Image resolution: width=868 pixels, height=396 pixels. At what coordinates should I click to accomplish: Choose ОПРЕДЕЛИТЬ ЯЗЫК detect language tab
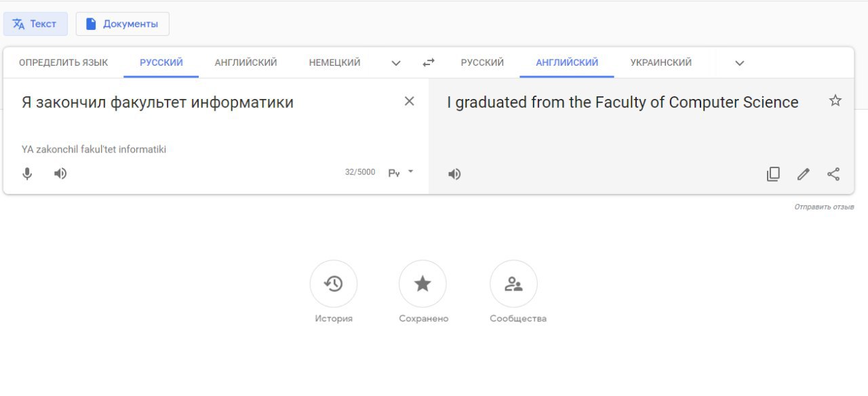click(x=64, y=62)
